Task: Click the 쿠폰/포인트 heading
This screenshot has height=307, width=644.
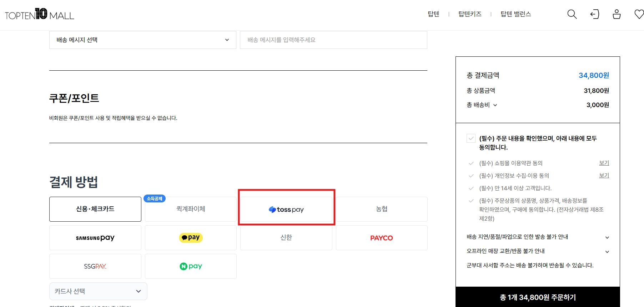Action: [74, 98]
